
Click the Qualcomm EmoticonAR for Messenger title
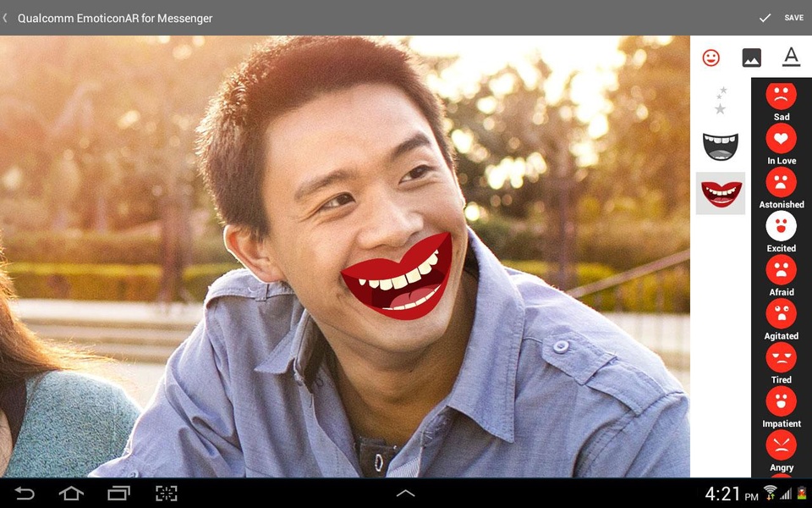click(x=115, y=18)
